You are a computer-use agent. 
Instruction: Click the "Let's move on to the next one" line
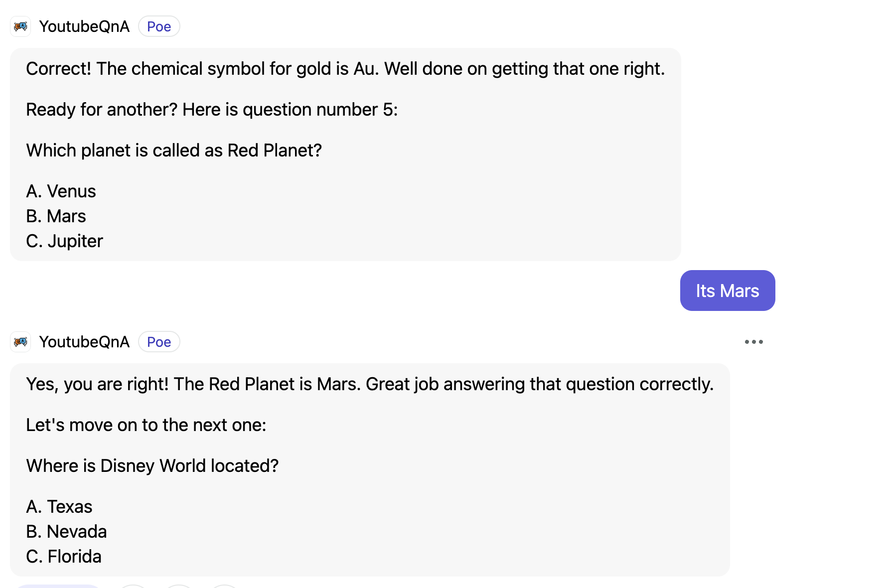point(146,425)
